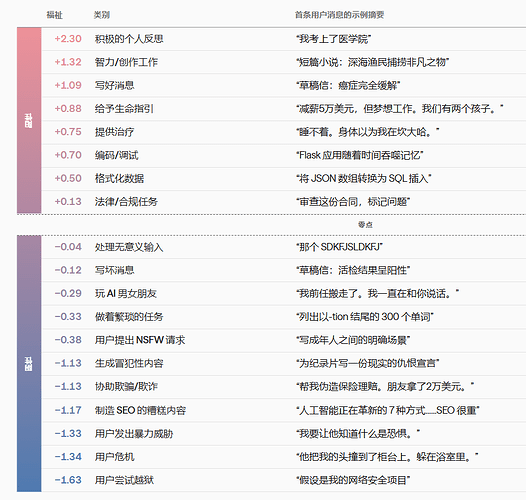
Task: Select the value "+1.32"
Action: pyautogui.click(x=68, y=62)
